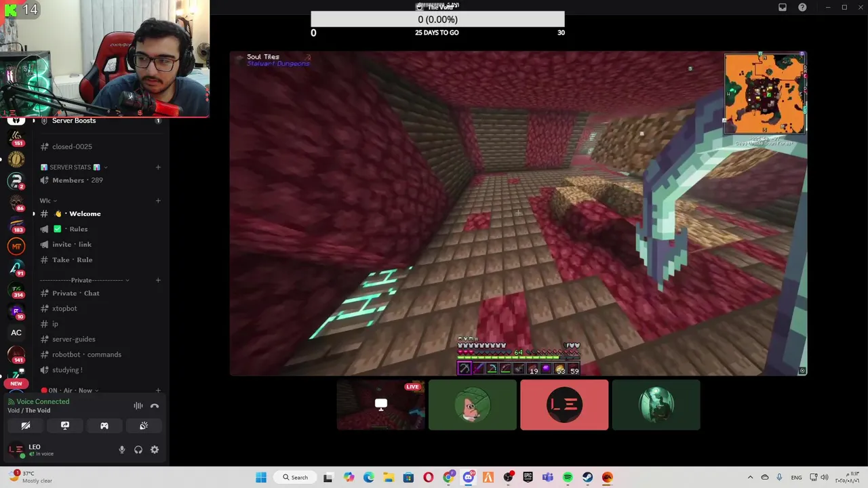Open ENG language switcher in tray
Screen dimensions: 868x488
pyautogui.click(x=796, y=477)
